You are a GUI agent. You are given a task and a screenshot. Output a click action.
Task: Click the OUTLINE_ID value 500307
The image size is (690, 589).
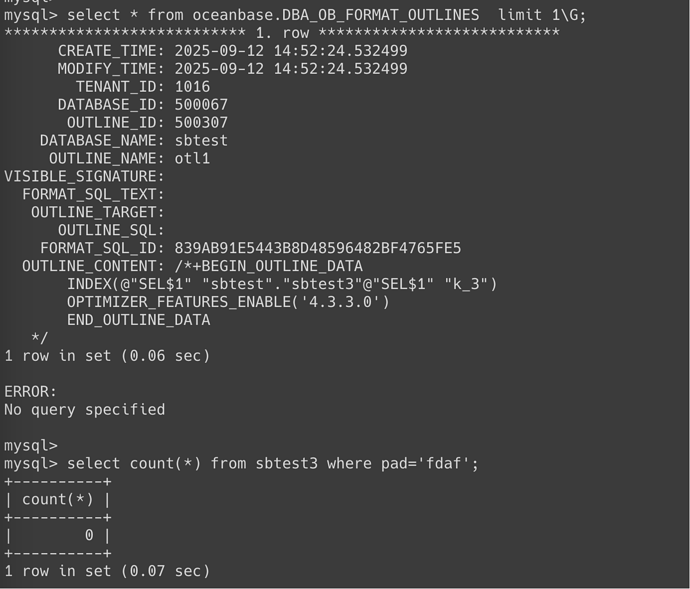[x=201, y=122]
